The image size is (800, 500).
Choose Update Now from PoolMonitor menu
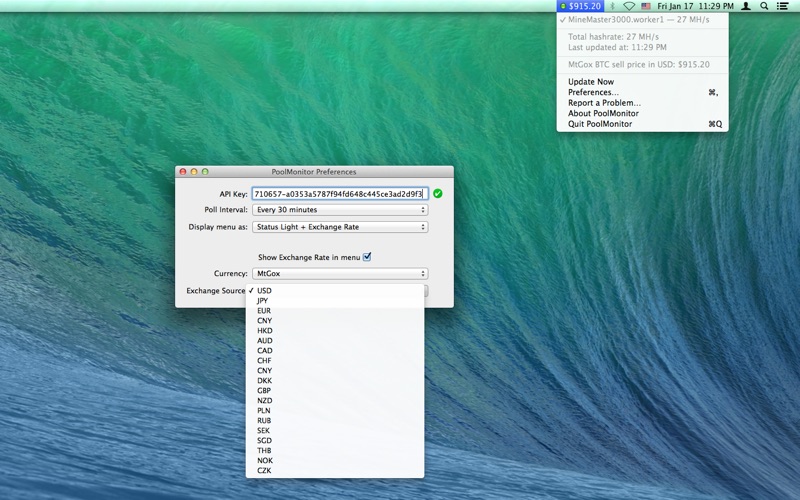click(591, 82)
